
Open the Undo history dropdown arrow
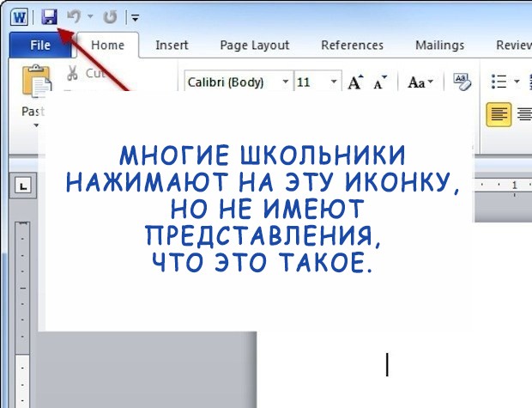coord(89,16)
